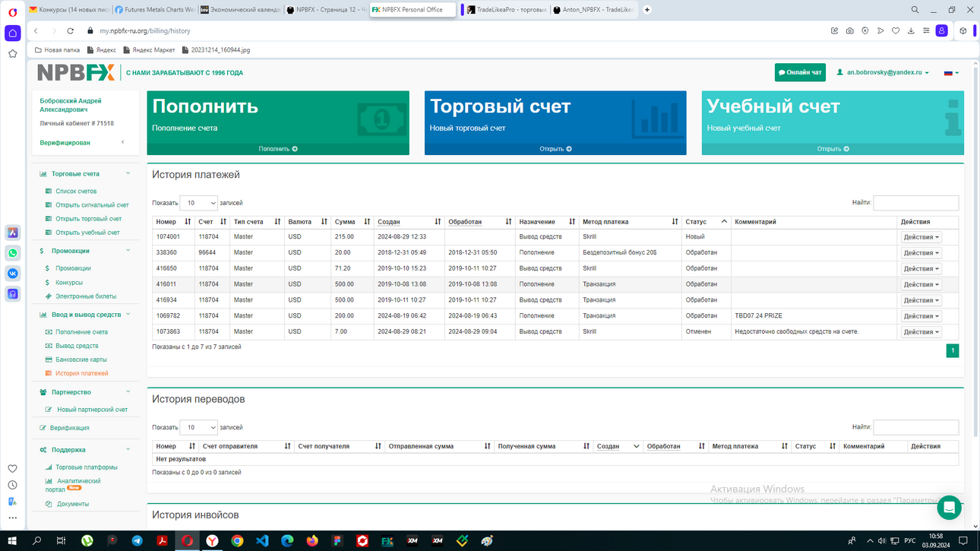The height and width of the screenshot is (551, 980).
Task: Collapse the Промоакции sidebar section
Action: 128,250
